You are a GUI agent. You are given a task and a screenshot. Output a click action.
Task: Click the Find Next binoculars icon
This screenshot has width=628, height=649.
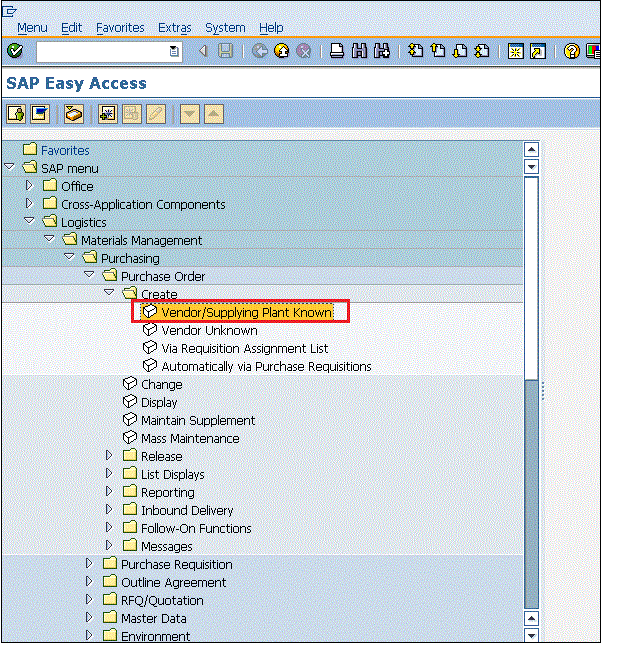tap(382, 51)
